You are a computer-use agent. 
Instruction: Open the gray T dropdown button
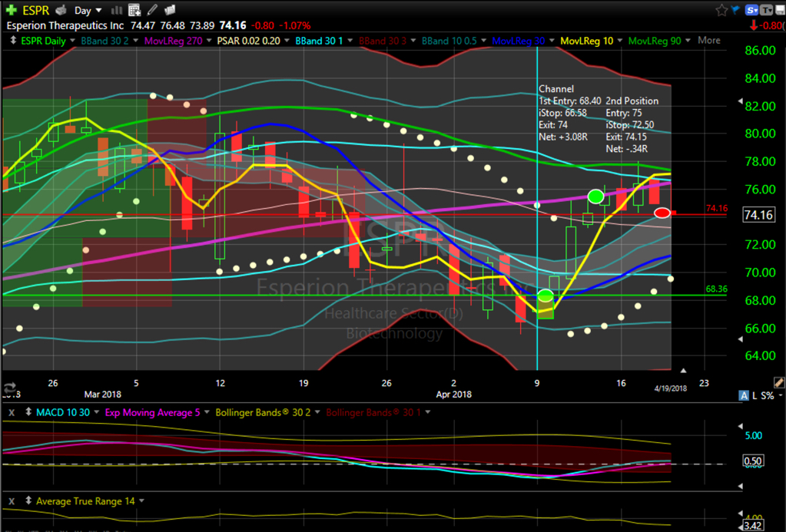[767, 10]
